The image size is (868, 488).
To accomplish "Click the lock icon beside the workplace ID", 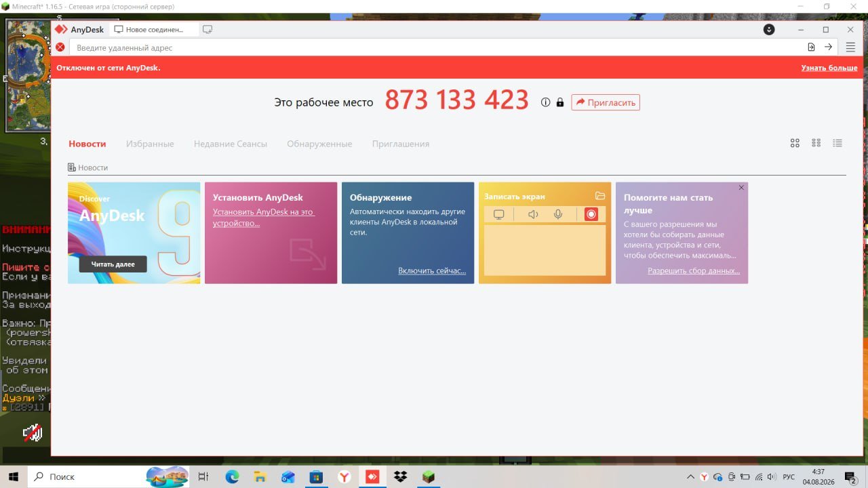I will tap(560, 102).
